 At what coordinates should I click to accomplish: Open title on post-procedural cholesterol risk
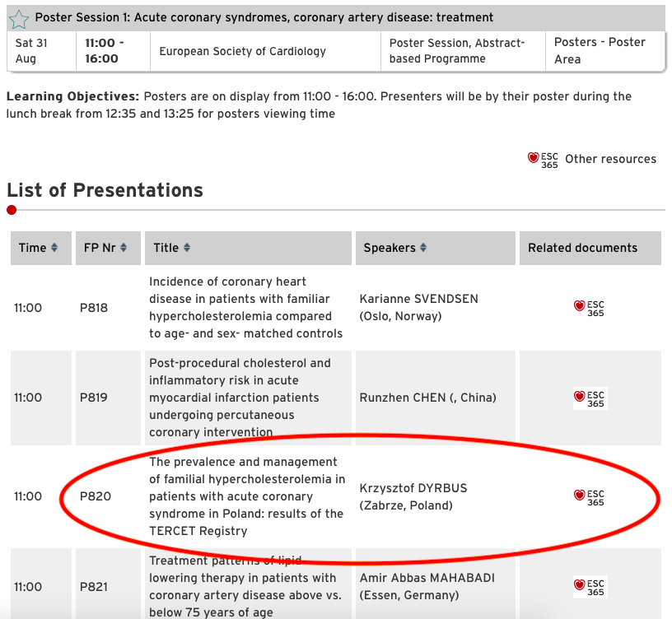pos(240,398)
